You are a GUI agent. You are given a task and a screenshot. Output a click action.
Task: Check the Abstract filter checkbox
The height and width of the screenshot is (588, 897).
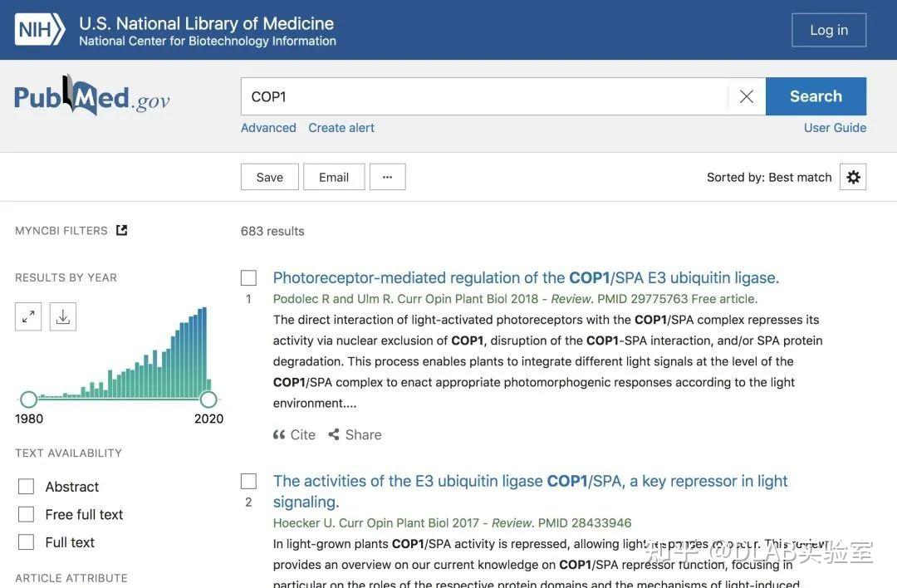[27, 487]
